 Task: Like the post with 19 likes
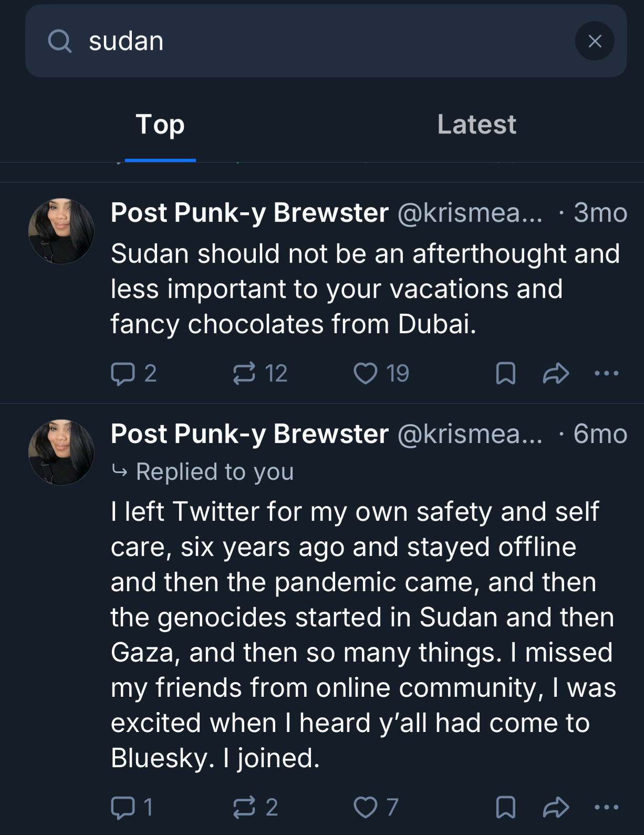tap(366, 374)
